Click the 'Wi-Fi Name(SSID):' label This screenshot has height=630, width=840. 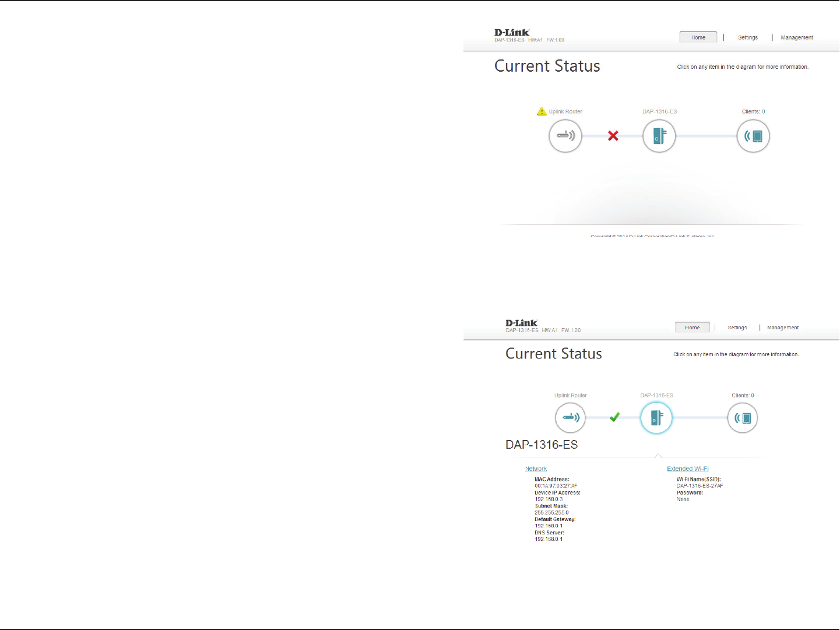[699, 479]
